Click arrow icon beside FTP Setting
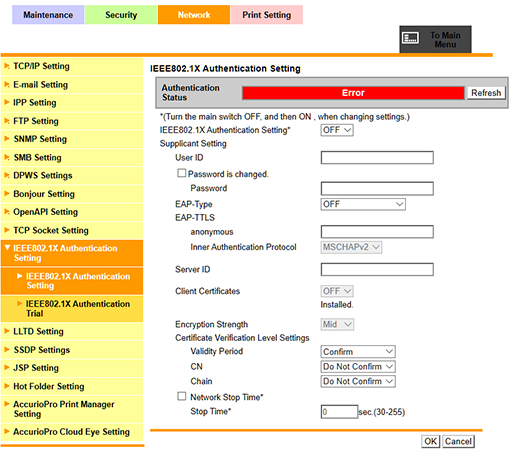517x452 pixels. [x=7, y=121]
